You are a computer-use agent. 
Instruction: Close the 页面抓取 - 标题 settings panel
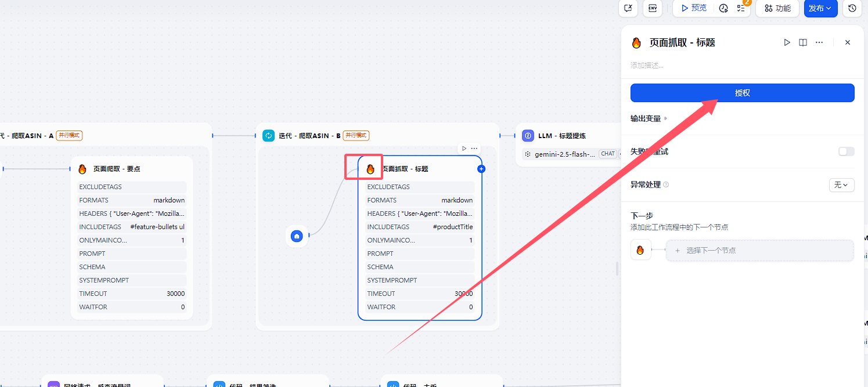coord(848,42)
